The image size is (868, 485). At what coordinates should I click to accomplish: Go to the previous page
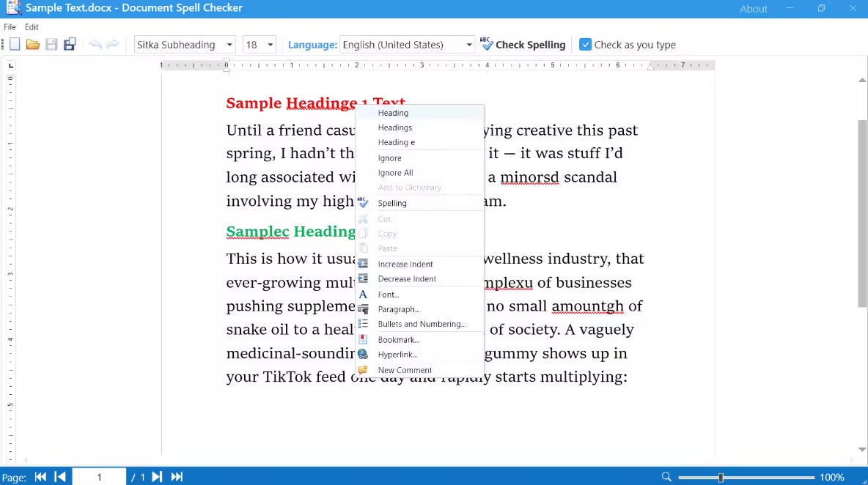pos(60,477)
